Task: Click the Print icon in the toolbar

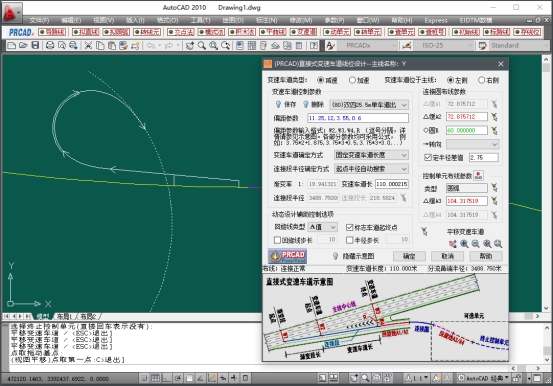Action: (x=50, y=46)
